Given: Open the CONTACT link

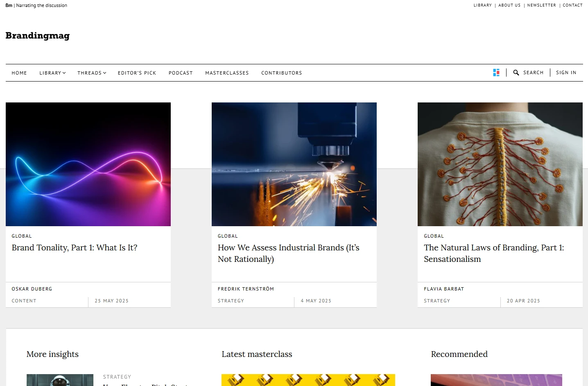Looking at the screenshot, I should point(572,5).
